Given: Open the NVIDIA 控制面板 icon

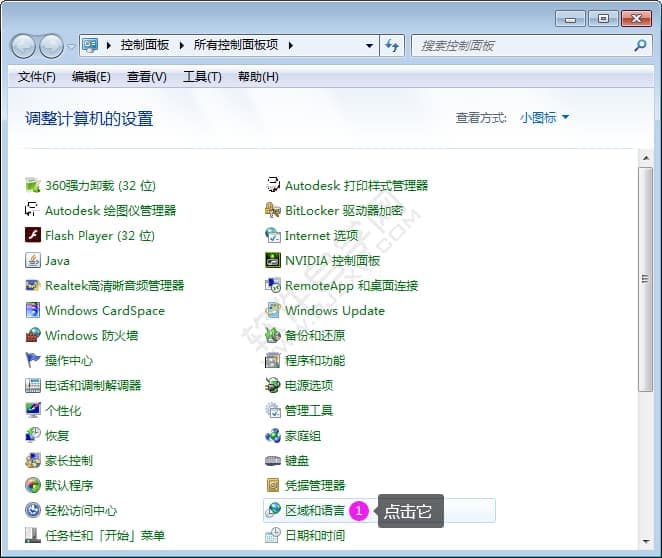Looking at the screenshot, I should [x=273, y=260].
